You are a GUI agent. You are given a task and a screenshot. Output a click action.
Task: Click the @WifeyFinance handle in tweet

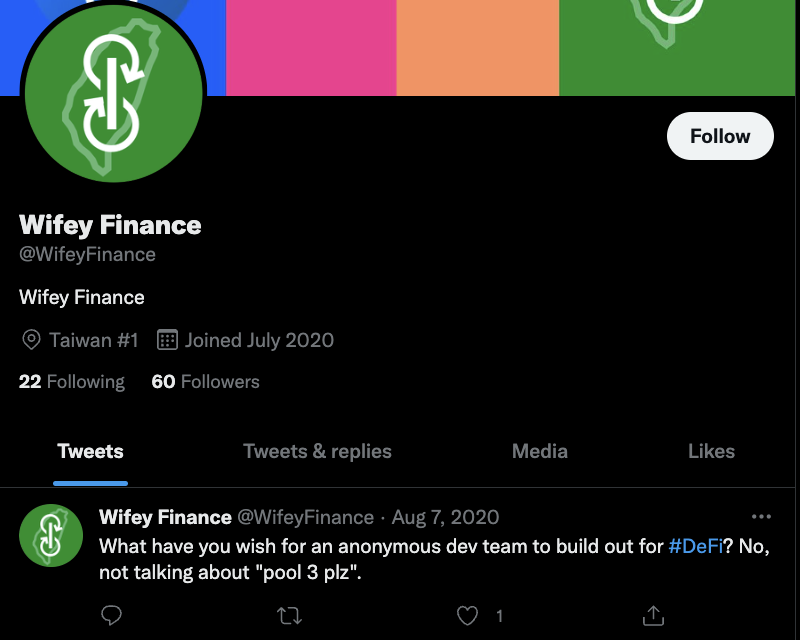click(304, 518)
